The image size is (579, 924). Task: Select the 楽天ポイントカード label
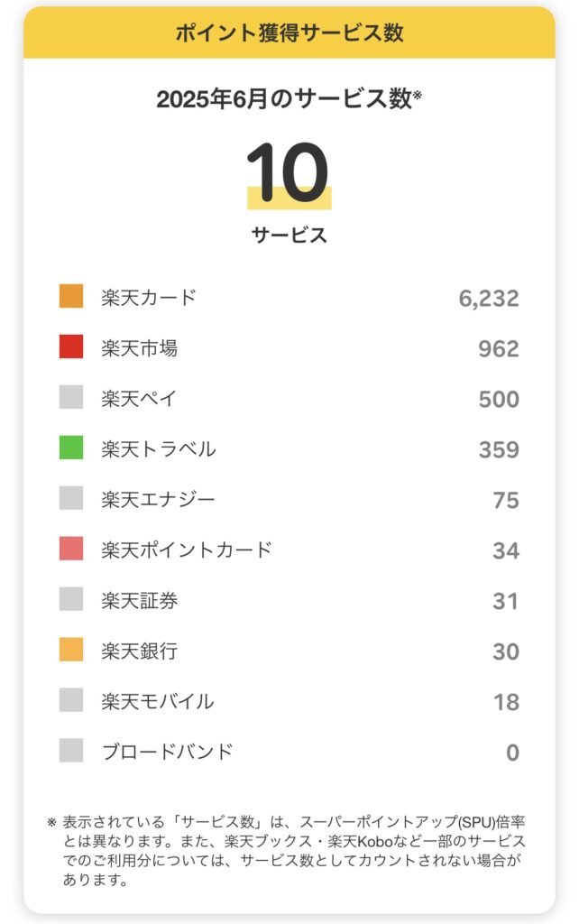click(x=187, y=550)
